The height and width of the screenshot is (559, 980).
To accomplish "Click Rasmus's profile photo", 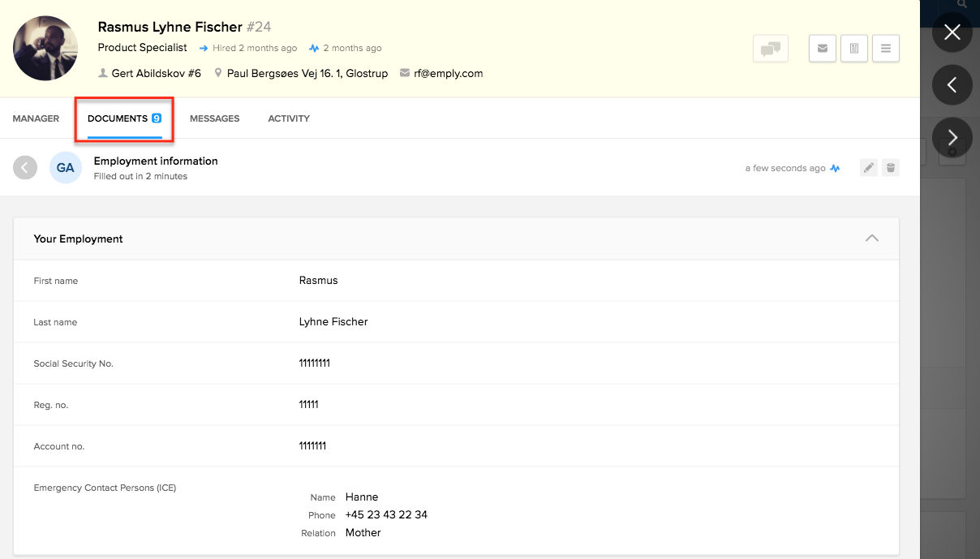I will [45, 48].
